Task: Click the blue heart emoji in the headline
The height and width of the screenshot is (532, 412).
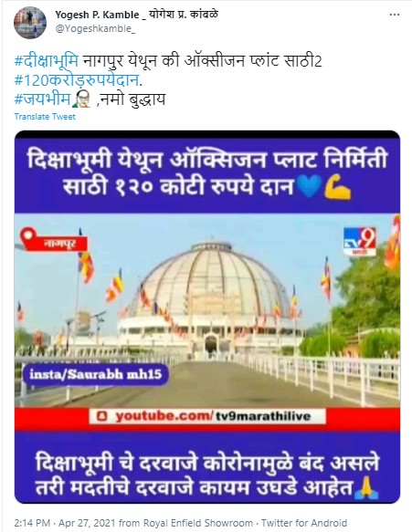Action: pyautogui.click(x=309, y=186)
